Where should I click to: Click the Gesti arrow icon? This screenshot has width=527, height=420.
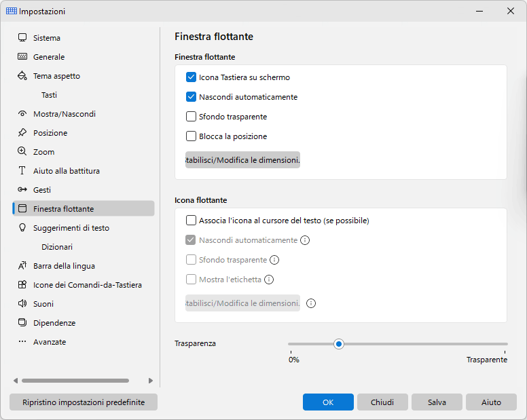pos(22,190)
